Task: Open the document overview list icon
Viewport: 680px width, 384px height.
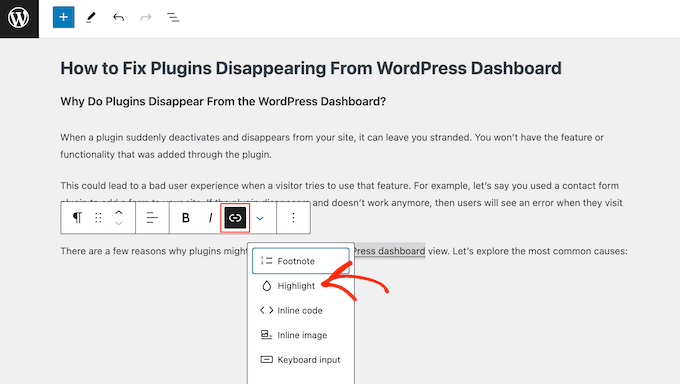Action: click(x=173, y=17)
